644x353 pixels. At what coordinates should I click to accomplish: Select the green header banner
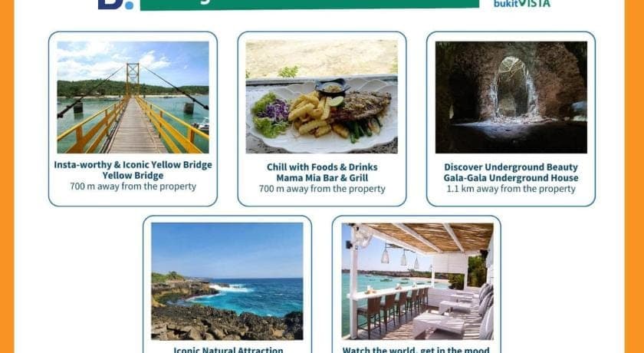309,5
